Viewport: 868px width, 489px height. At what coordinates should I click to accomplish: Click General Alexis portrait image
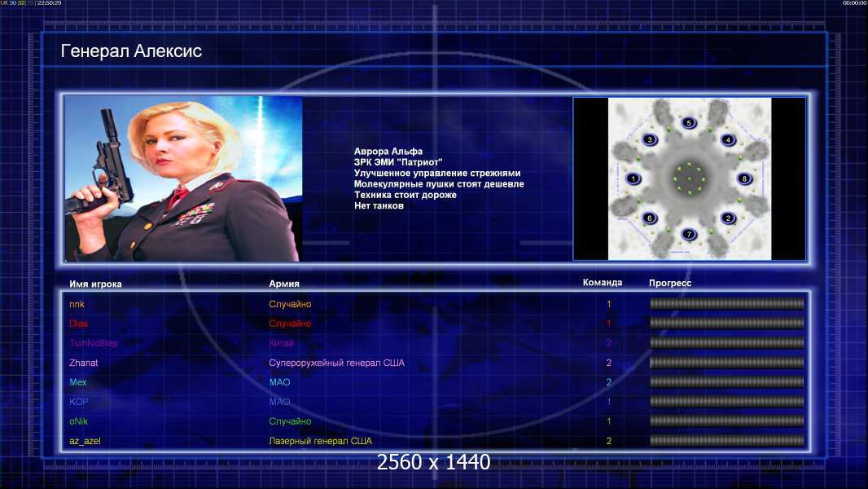183,178
